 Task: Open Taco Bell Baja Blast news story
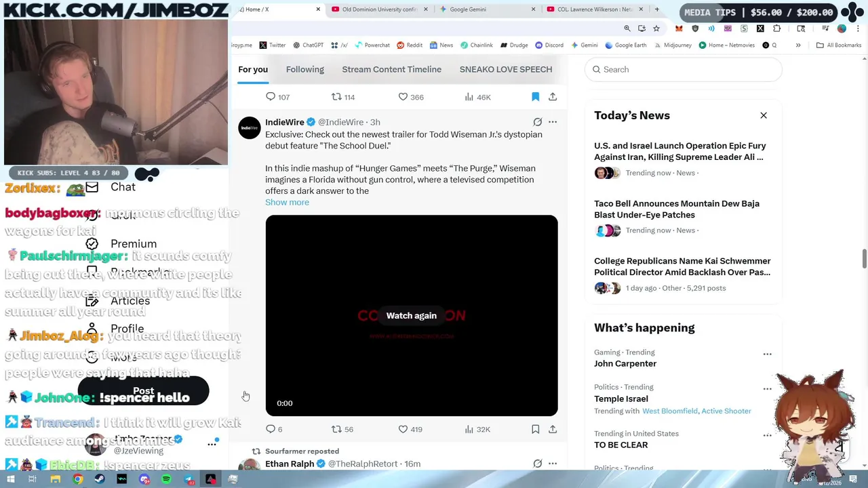coord(677,209)
